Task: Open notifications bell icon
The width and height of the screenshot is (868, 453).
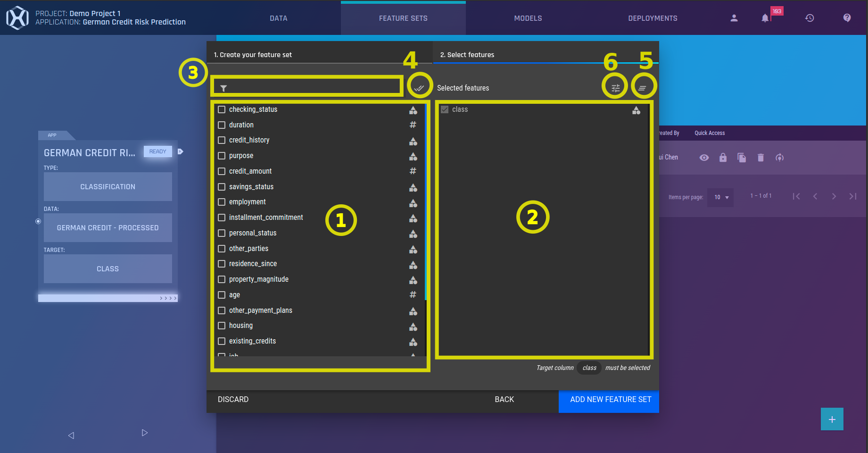Action: click(765, 18)
